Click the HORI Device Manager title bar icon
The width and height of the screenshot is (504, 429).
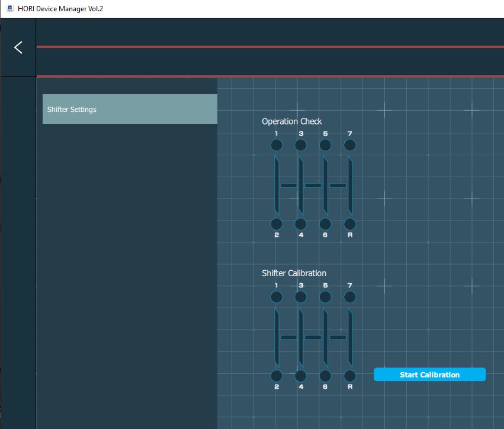[x=10, y=8]
